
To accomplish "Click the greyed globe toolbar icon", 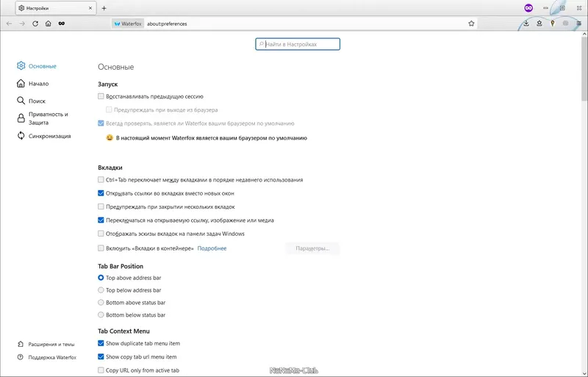I will 565,24.
